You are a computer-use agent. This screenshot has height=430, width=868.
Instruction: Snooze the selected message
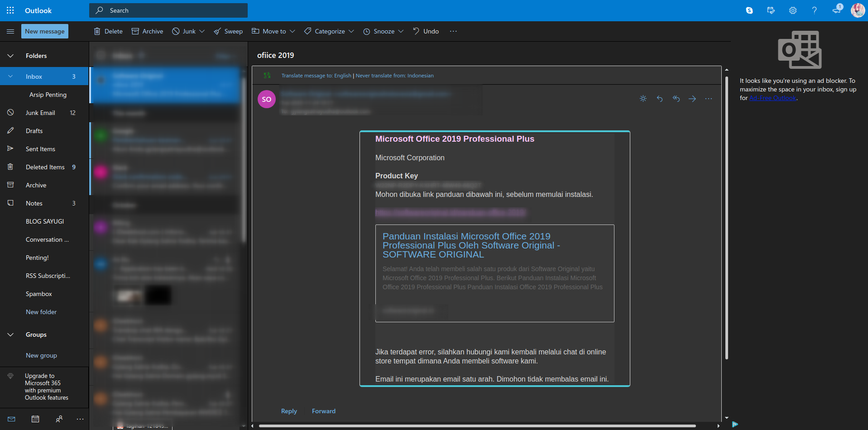[379, 31]
